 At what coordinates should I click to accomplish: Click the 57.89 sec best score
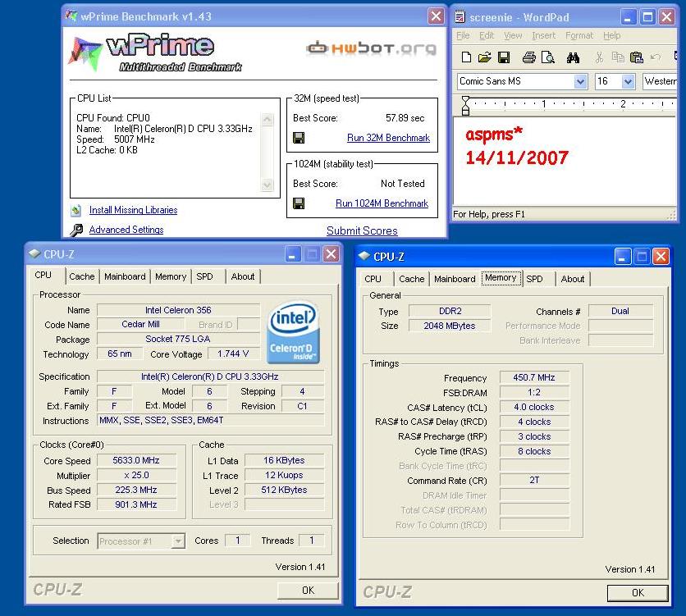405,118
